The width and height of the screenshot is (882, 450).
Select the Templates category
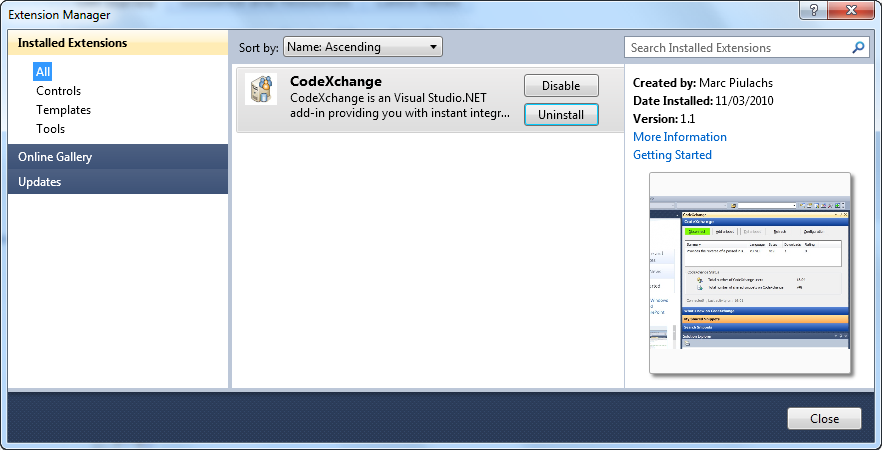[64, 110]
